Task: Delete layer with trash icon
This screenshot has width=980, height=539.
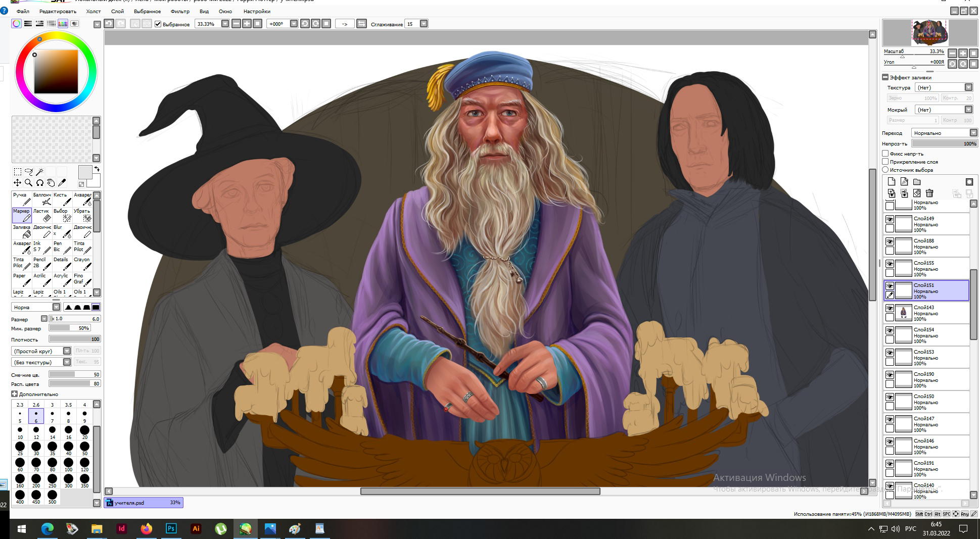Action: tap(929, 193)
